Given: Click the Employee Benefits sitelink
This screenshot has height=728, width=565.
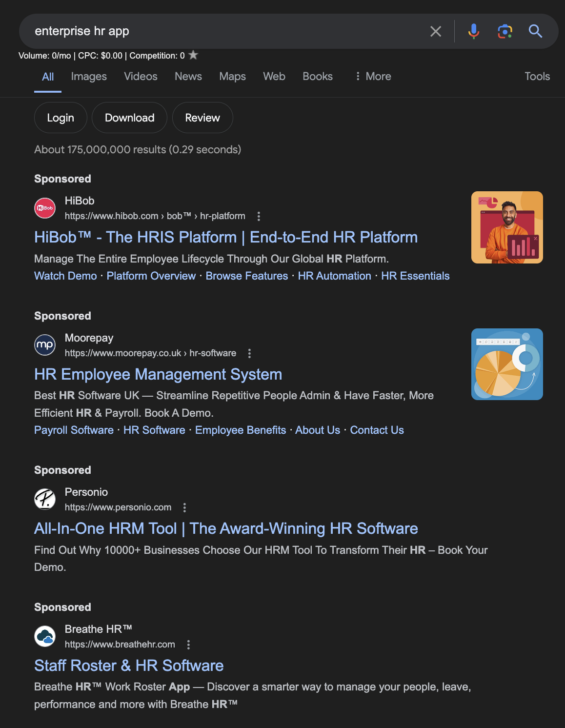Looking at the screenshot, I should [x=241, y=430].
